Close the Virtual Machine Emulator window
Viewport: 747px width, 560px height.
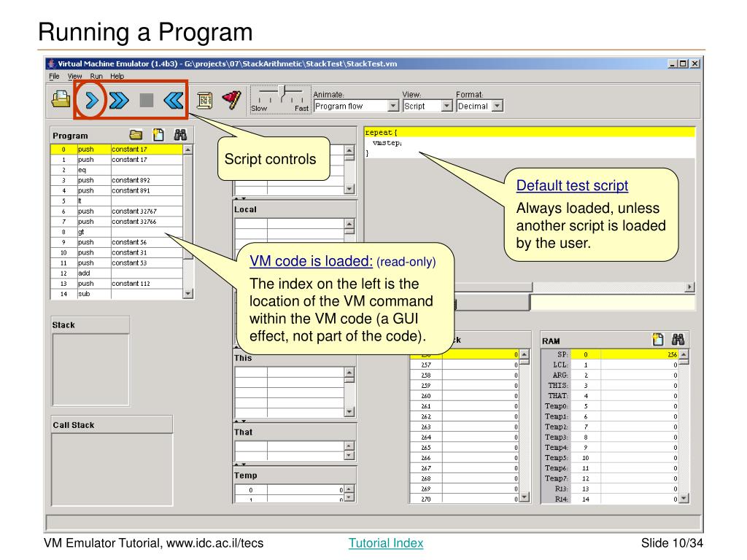click(695, 64)
